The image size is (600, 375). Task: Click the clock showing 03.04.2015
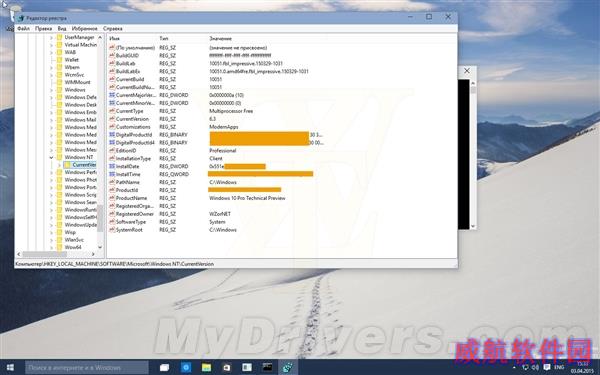[x=582, y=368]
